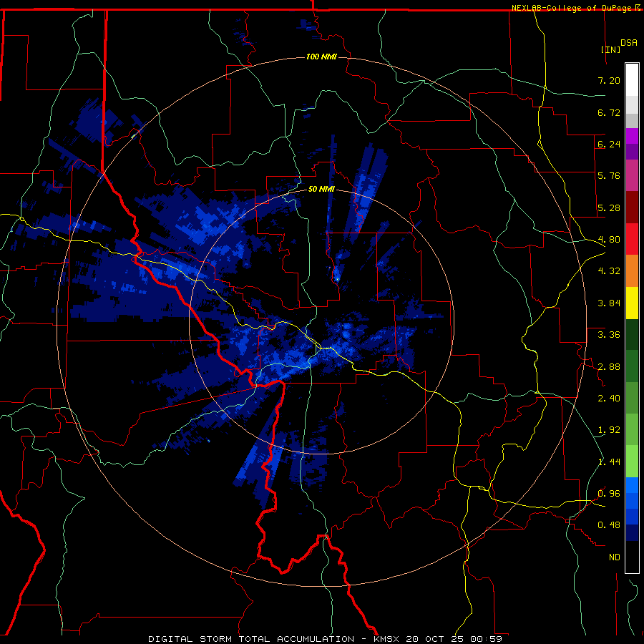The height and width of the screenshot is (644, 644).
Task: Pick the yellow legend swatch
Action: (632, 303)
